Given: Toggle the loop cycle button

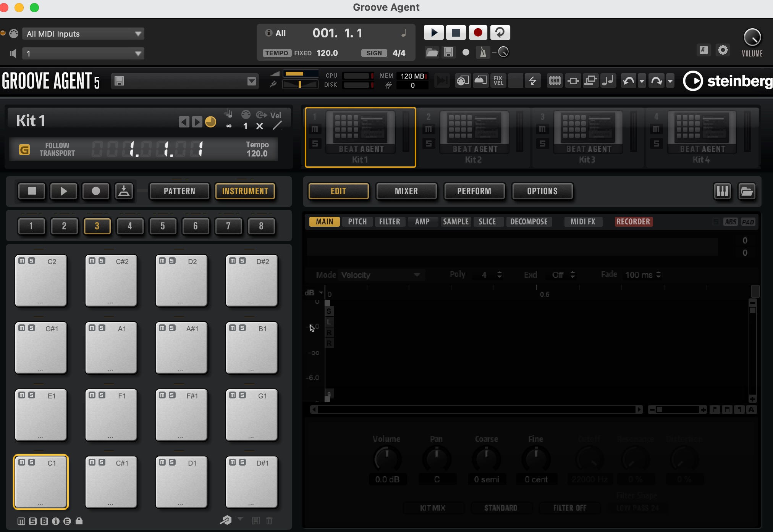Looking at the screenshot, I should pos(500,33).
